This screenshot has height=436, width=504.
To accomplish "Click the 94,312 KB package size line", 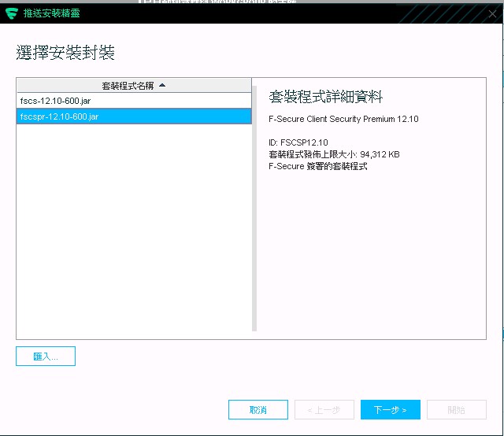I will click(334, 154).
